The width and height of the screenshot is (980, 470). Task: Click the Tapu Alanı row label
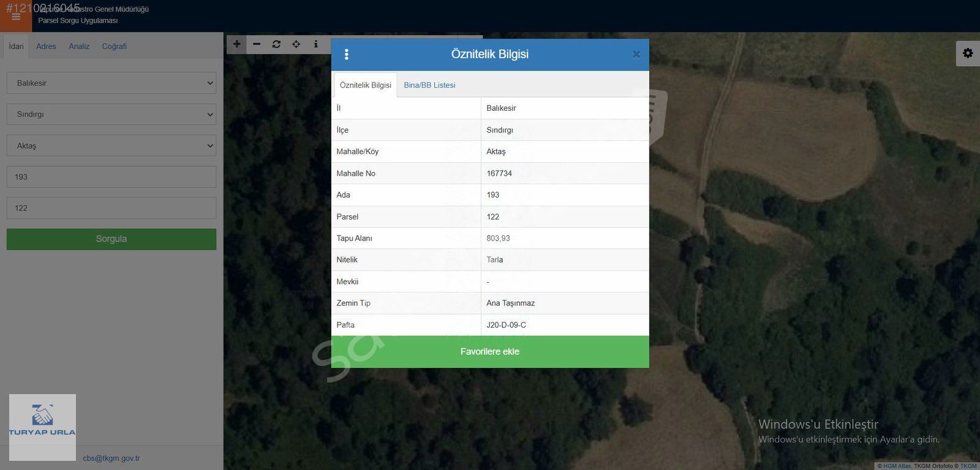pyautogui.click(x=354, y=238)
